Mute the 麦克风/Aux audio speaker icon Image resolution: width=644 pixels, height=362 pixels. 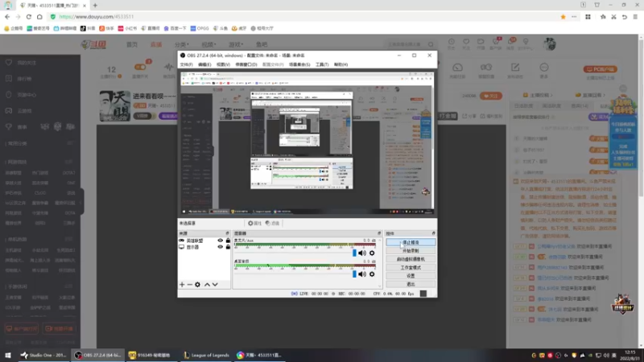pyautogui.click(x=361, y=253)
